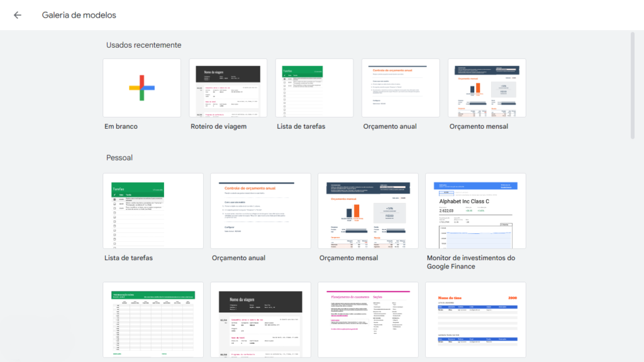
Task: Open recent Lista de tarefas thumbnail
Action: (314, 88)
